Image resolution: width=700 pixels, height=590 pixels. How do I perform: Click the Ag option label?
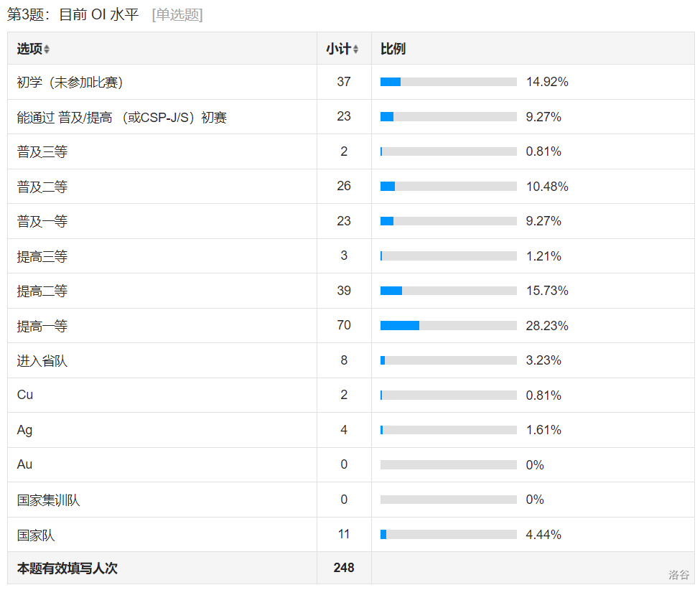click(x=25, y=430)
